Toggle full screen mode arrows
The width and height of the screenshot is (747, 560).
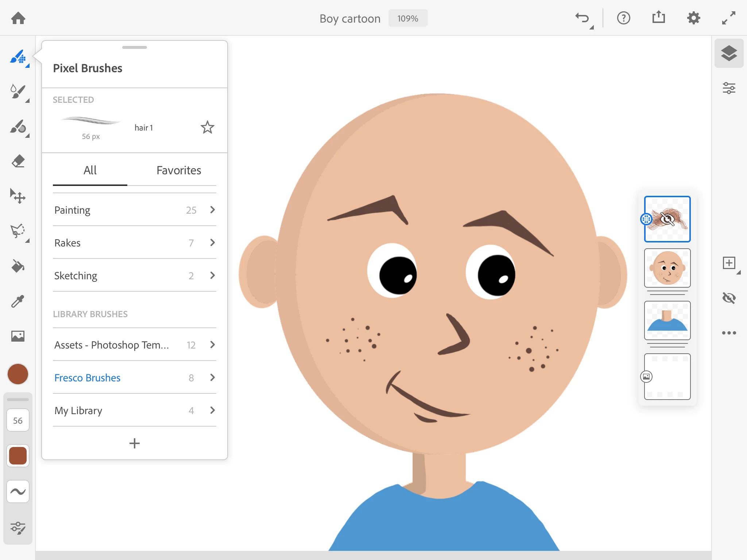(728, 18)
